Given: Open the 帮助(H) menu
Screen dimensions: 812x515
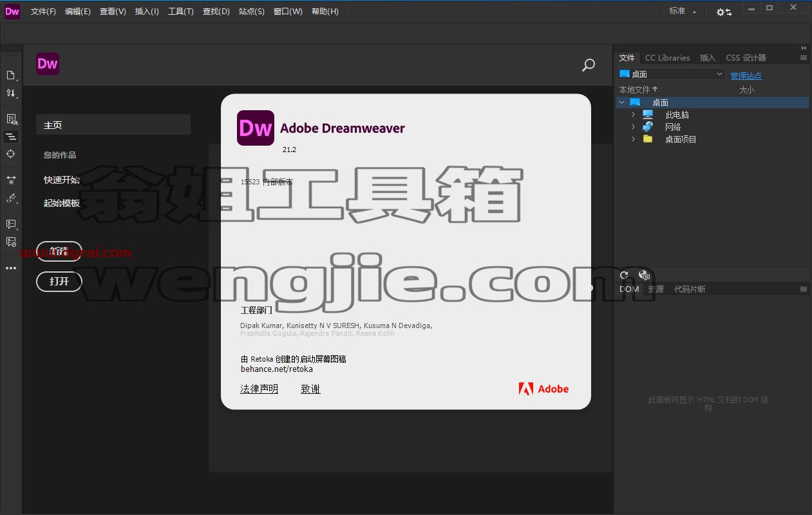Looking at the screenshot, I should [325, 12].
